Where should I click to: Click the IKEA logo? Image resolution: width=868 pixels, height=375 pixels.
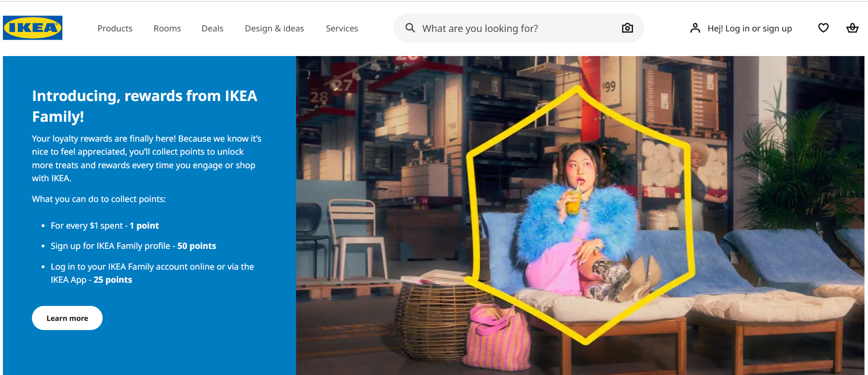33,28
